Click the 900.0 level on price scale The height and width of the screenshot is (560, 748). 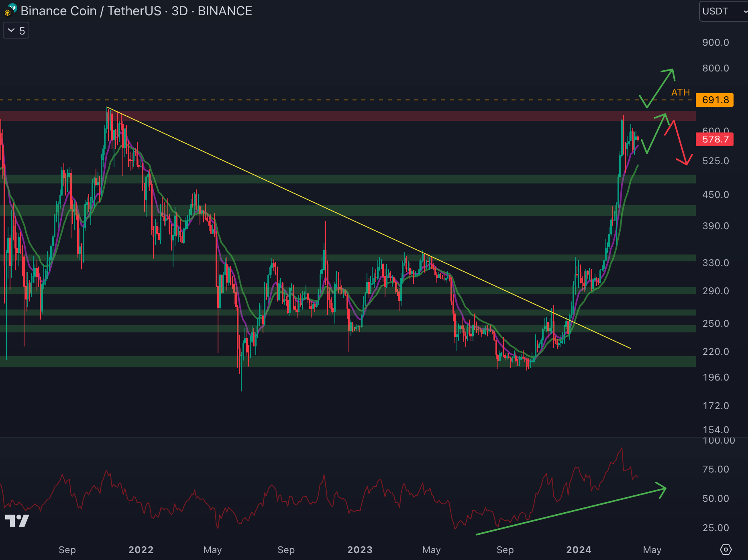715,43
